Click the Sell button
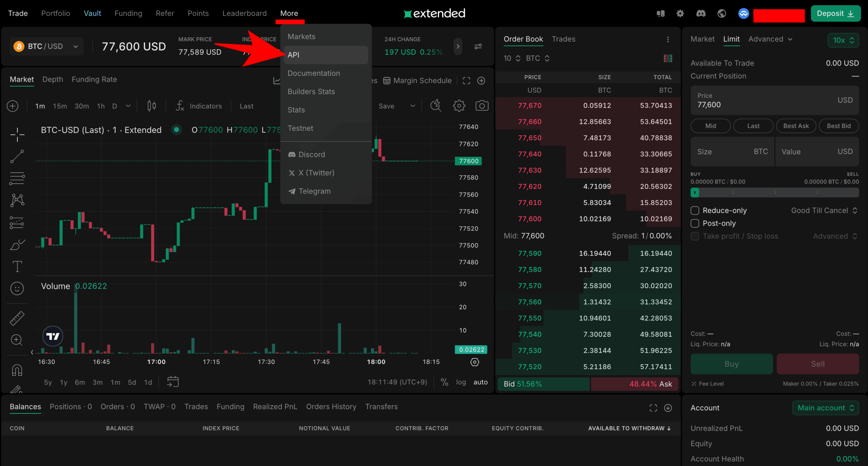Screen dimensions: 868x466 (x=817, y=364)
